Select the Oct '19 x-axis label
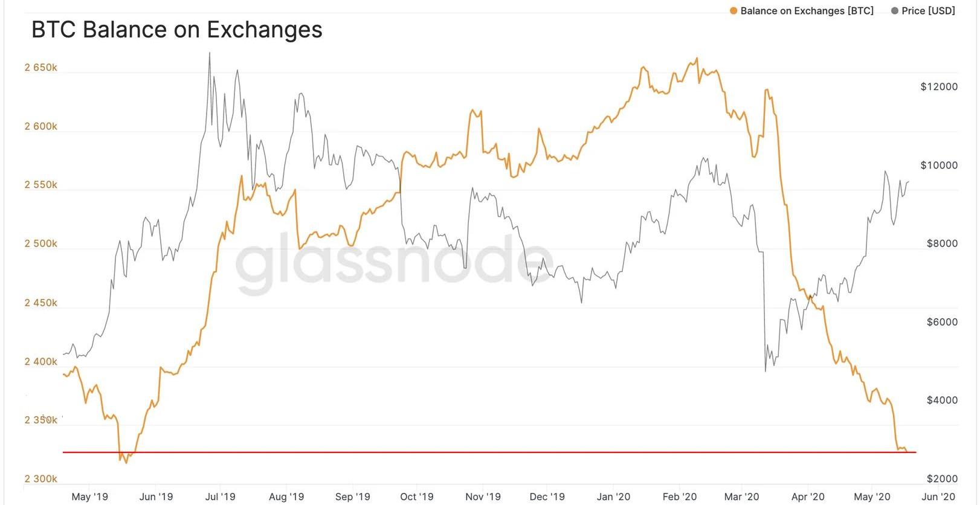Viewport: 980px width, 505px height. pos(416,497)
